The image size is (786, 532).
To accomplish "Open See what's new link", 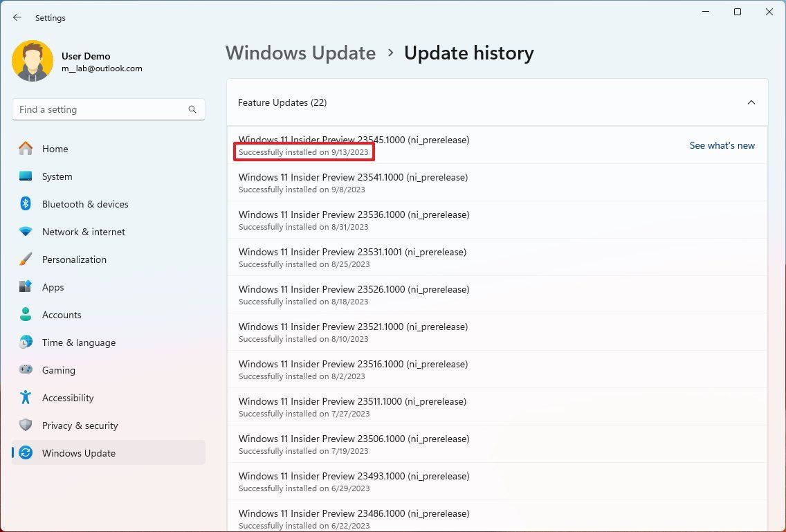I will pyautogui.click(x=722, y=145).
